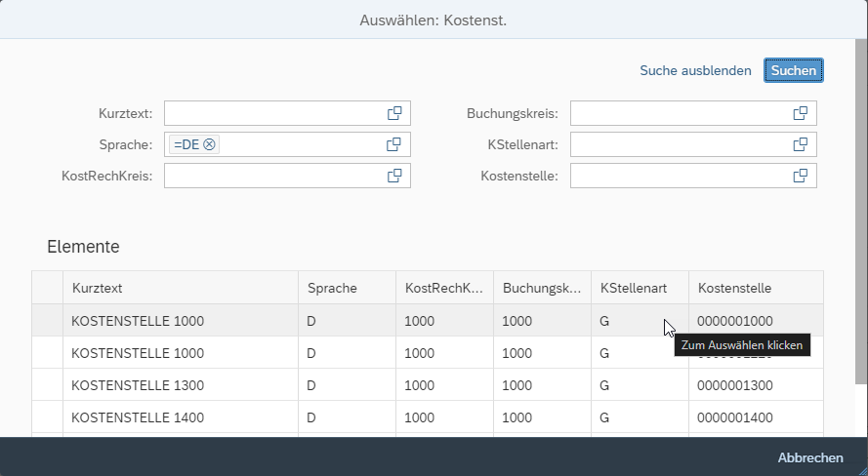
Task: Click the KStellenart column header
Action: click(640, 288)
